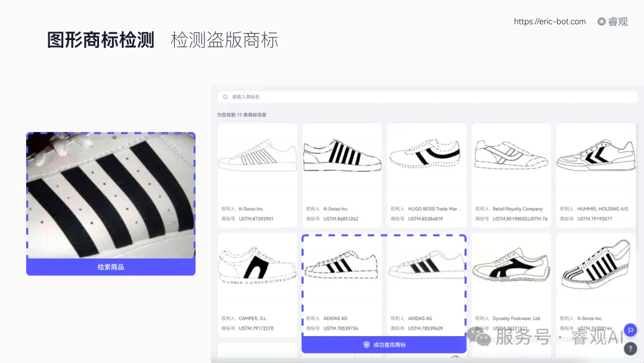644x363 pixels.
Task: Click the 成功查找商标 button
Action: pyautogui.click(x=384, y=344)
